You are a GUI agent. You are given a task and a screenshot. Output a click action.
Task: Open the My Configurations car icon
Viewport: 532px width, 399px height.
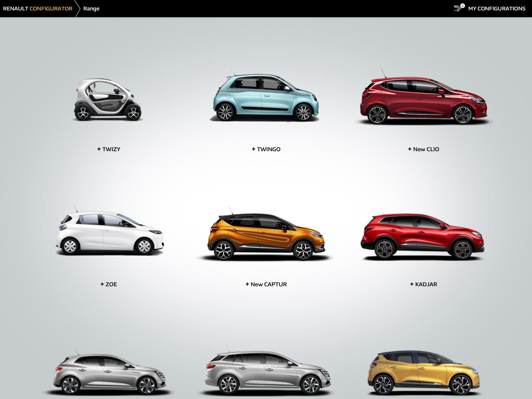point(459,8)
